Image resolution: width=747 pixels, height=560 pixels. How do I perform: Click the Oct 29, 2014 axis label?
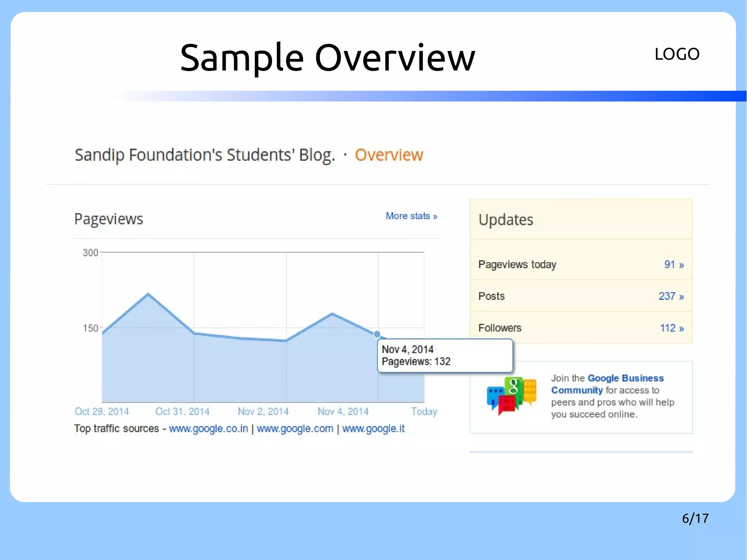coord(102,412)
